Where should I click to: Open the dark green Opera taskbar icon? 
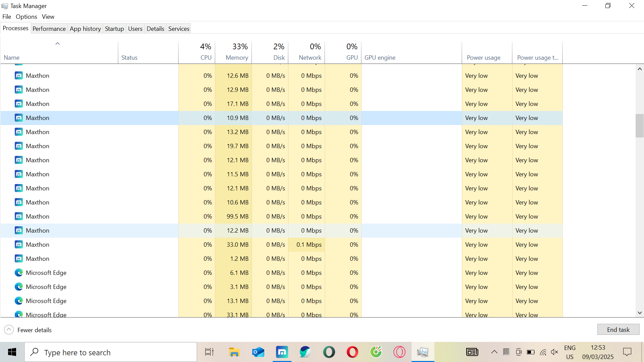coord(329,352)
